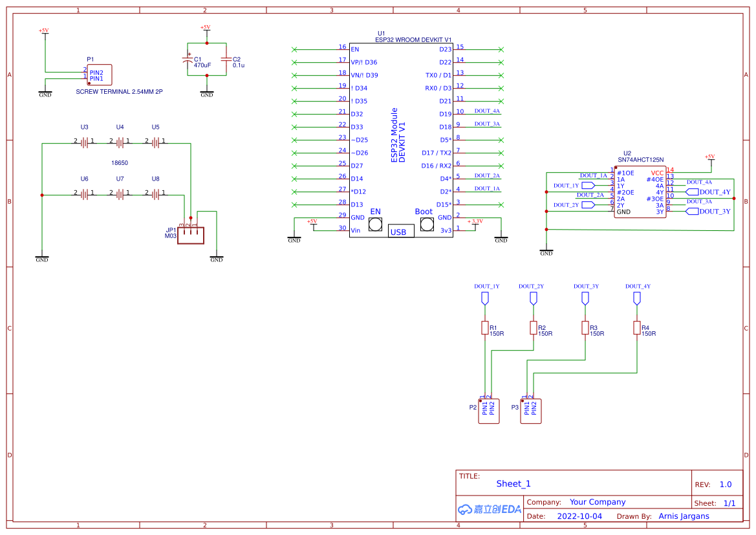756x535 pixels.
Task: Select the M03 connector JP1
Action: click(x=191, y=235)
